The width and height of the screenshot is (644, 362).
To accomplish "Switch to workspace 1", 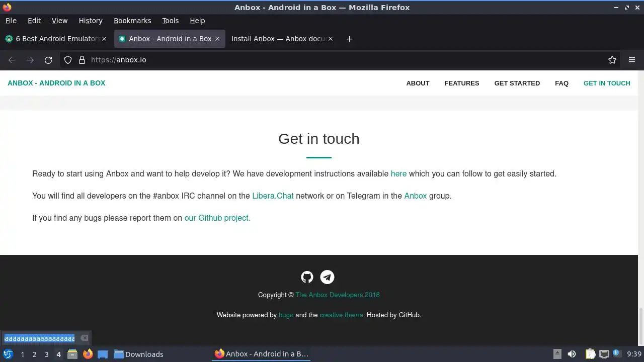I will tap(22, 354).
